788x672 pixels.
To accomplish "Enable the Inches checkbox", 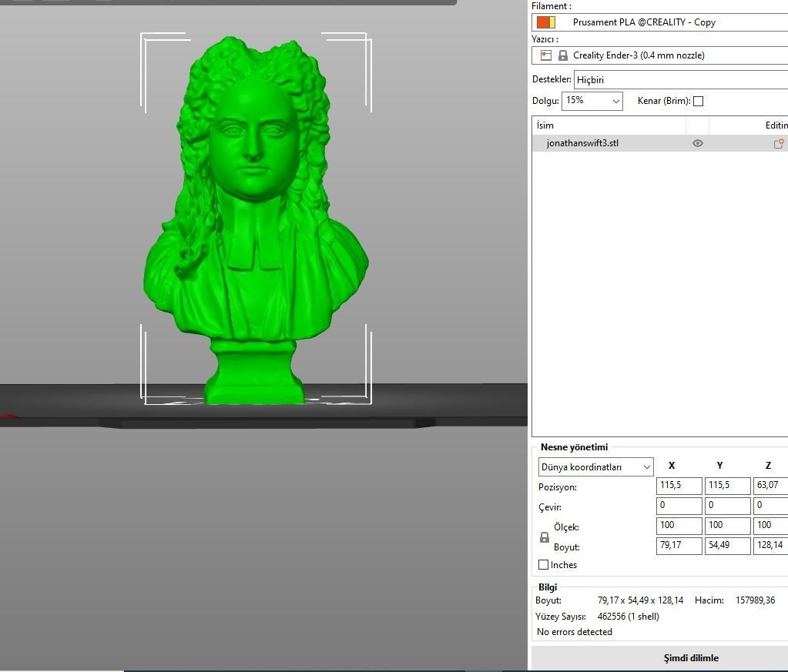I will coord(543,565).
